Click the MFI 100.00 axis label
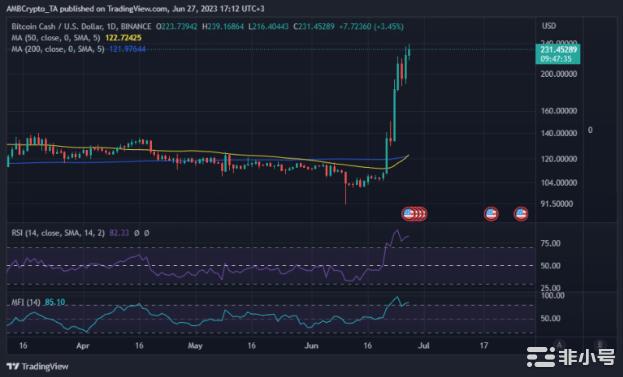Viewport: 623px width, 377px height. click(553, 296)
